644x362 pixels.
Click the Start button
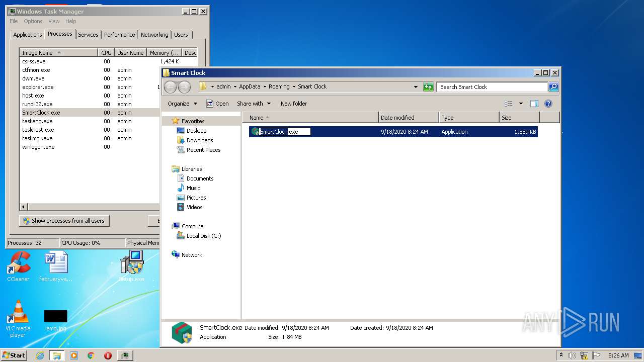[x=14, y=355]
